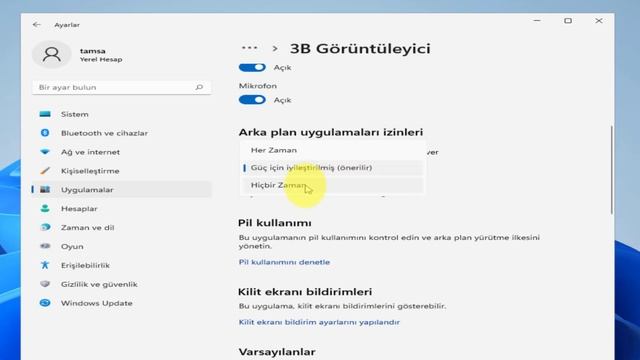Click the Kişiselleştirme brush icon
The image size is (640, 360).
45,171
